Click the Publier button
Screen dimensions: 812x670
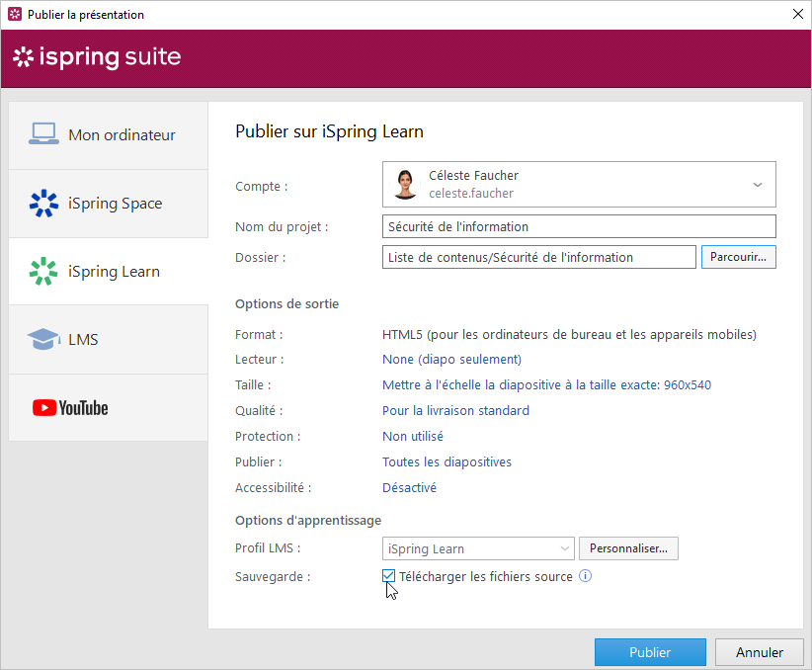(650, 652)
